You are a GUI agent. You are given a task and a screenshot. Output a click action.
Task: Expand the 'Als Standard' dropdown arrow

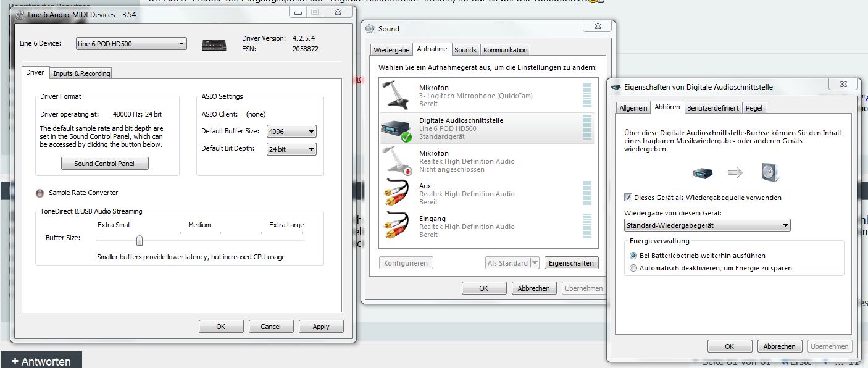point(535,263)
